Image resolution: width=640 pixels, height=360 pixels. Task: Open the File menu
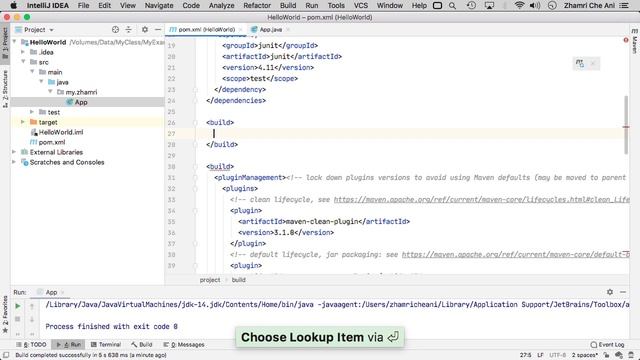83,6
